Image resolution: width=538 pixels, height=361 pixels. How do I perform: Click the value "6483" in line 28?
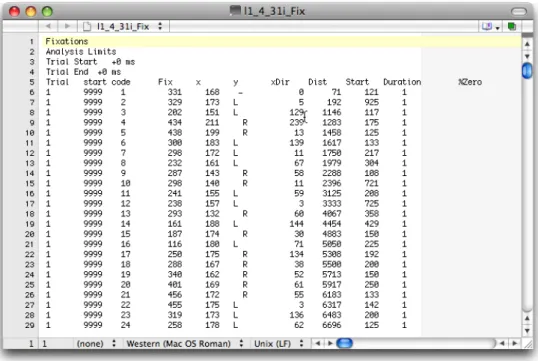(332, 315)
